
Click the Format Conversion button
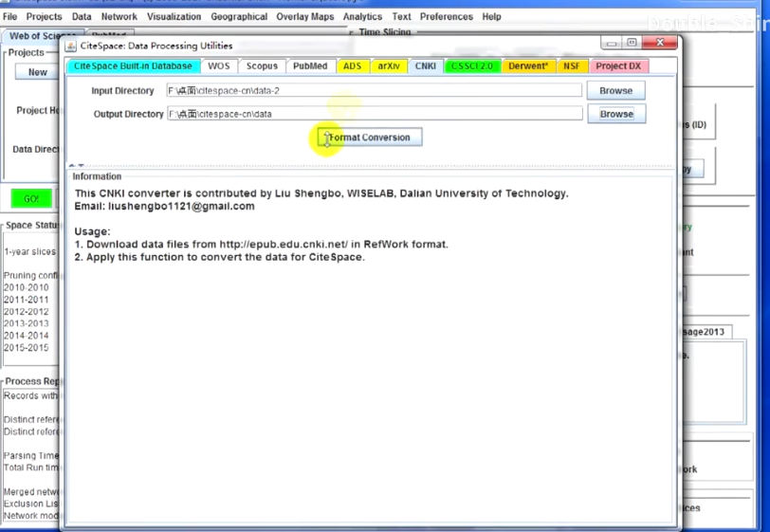click(370, 138)
